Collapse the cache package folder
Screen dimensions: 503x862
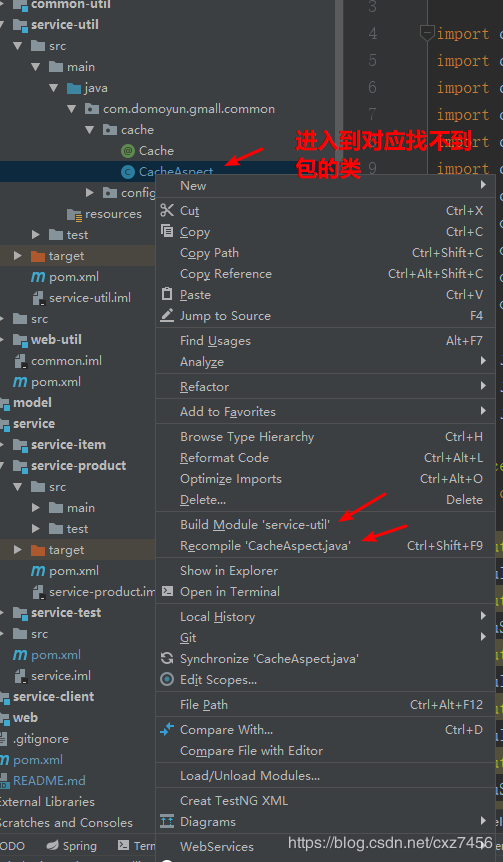90,130
